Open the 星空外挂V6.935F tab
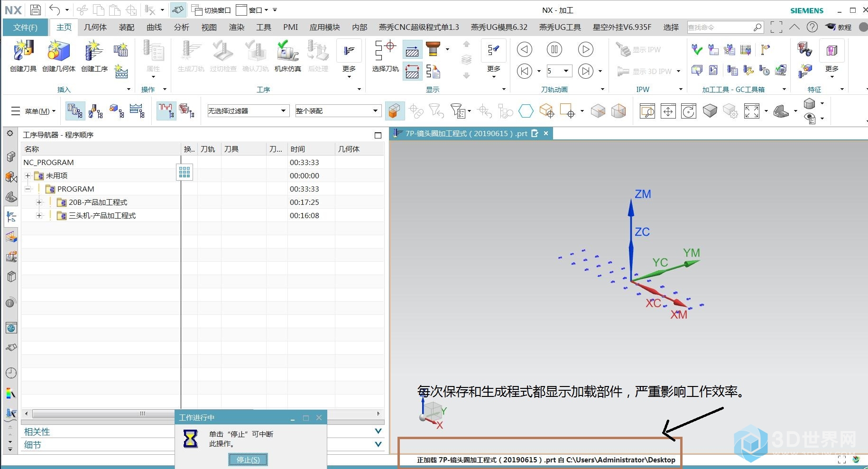Viewport: 868px width, 469px height. pyautogui.click(x=622, y=27)
